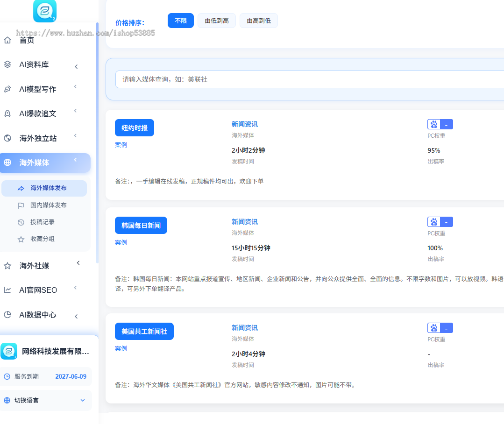The height and width of the screenshot is (424, 504).
Task: Expand the AI官网SEO menu chevron
Action: click(75, 288)
